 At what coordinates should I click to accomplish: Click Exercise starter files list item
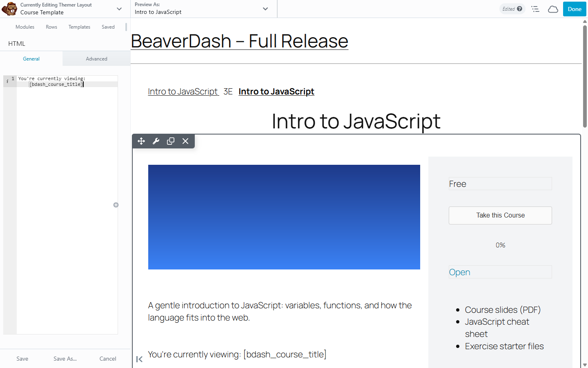[504, 346]
